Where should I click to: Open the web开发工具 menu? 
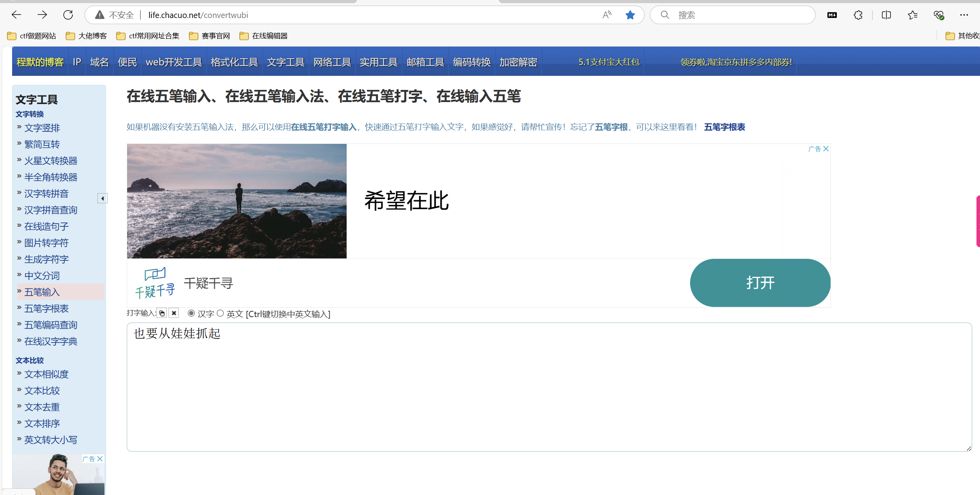(174, 62)
